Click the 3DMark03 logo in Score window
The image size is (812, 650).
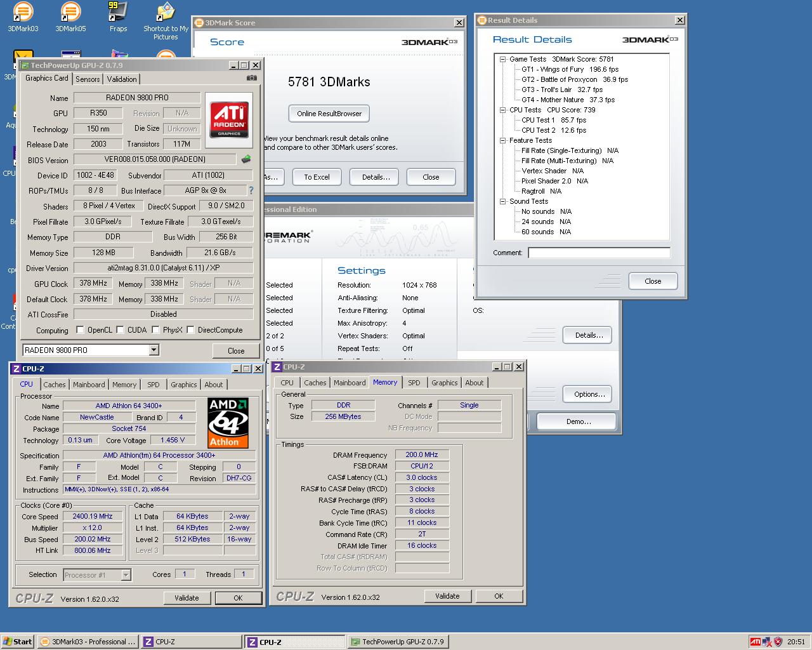click(429, 42)
